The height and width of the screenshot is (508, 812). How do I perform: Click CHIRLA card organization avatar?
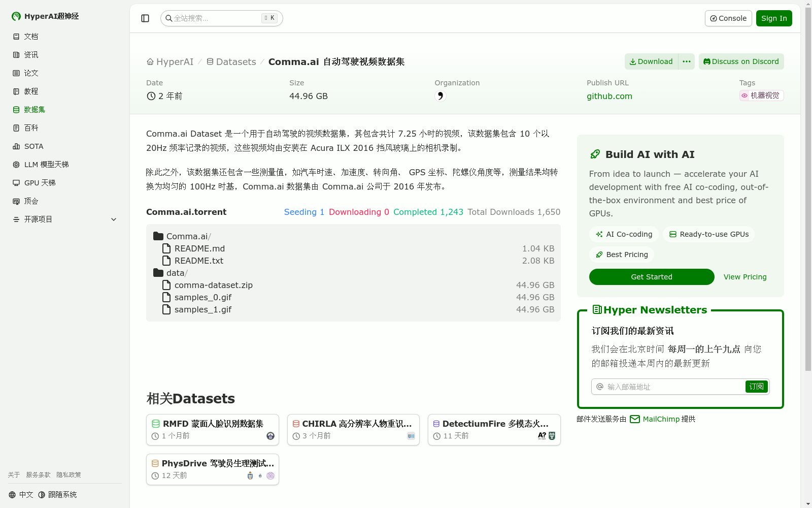[x=411, y=436]
